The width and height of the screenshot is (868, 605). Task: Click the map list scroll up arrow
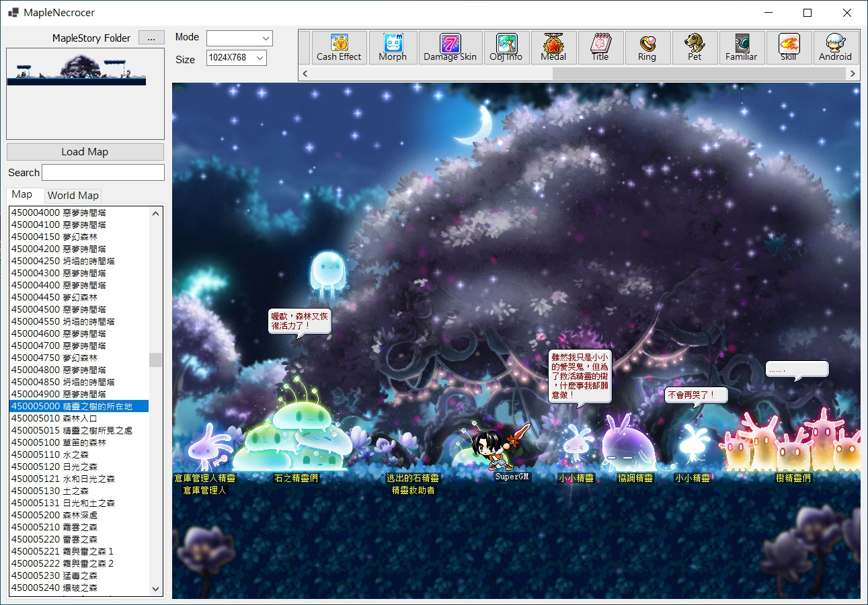[156, 213]
